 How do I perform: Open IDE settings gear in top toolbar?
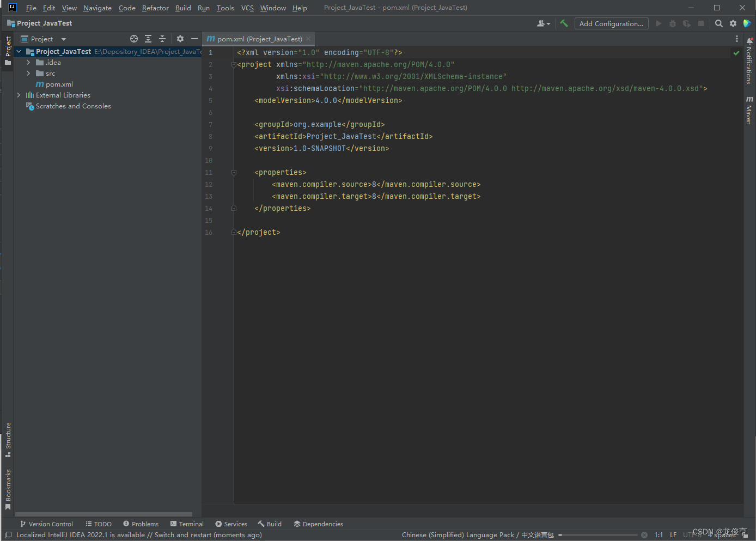(733, 23)
